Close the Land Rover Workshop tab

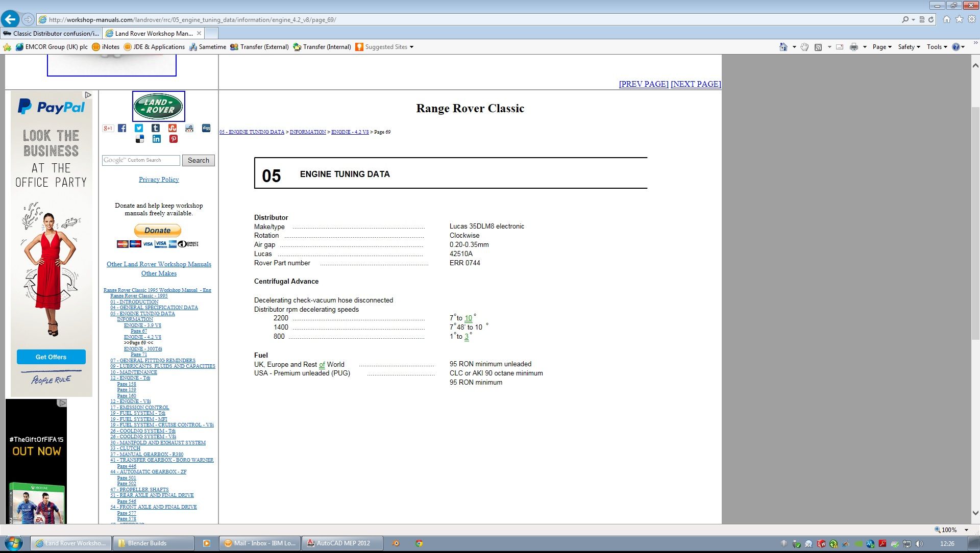(199, 33)
